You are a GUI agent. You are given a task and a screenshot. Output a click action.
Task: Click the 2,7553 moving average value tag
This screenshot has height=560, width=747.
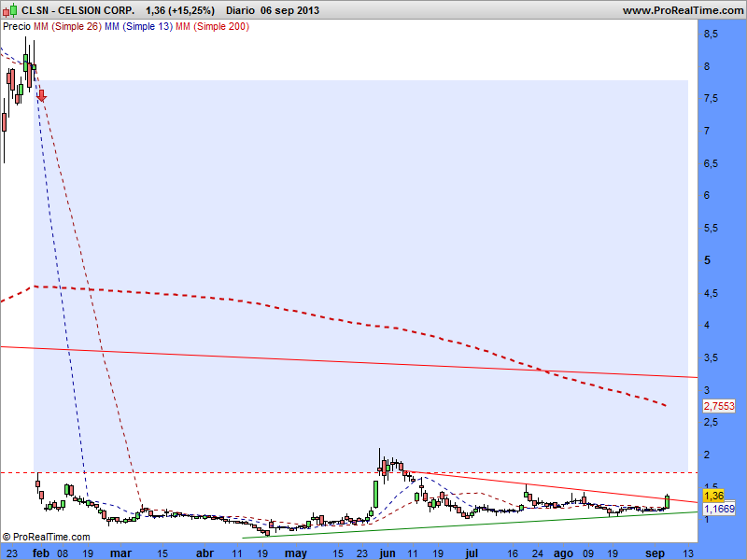click(719, 406)
